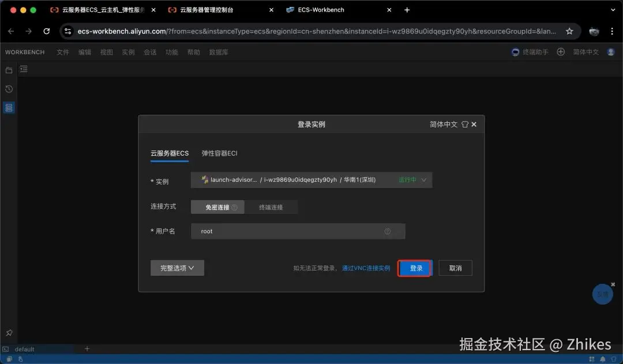
Task: Switch to the 云服务器ECS tab
Action: click(170, 153)
